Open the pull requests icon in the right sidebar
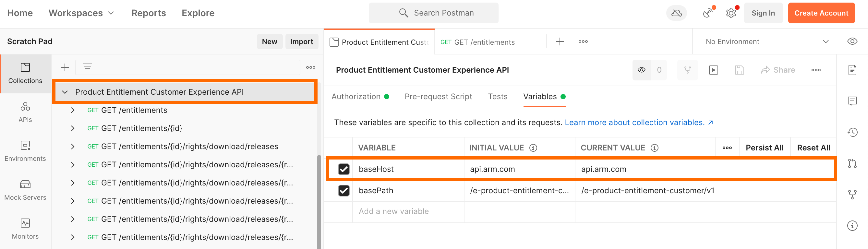Screen dimensions: 868x249 [x=852, y=163]
